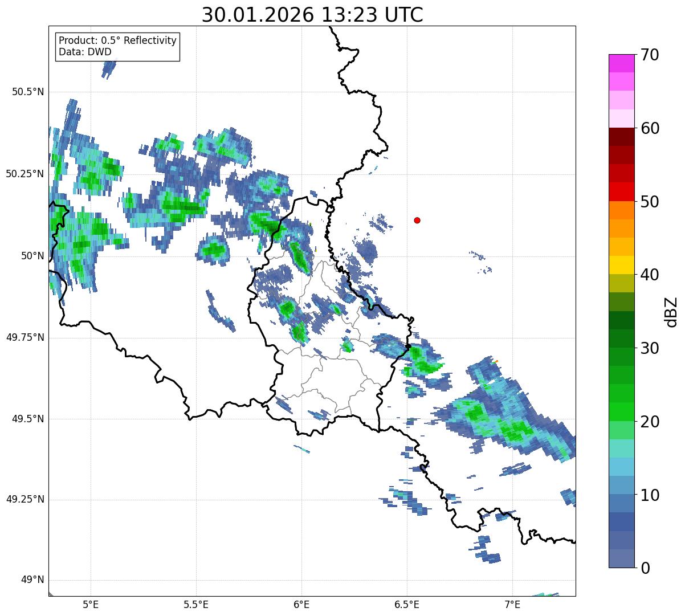
Task: Click the bright magenta swatch at colorbar top
Action: pos(621,63)
